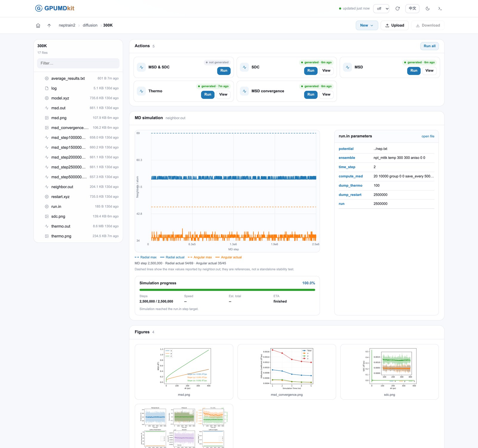This screenshot has height=448, width=478.
Task: Switch language to 中文
Action: pyautogui.click(x=412, y=8)
